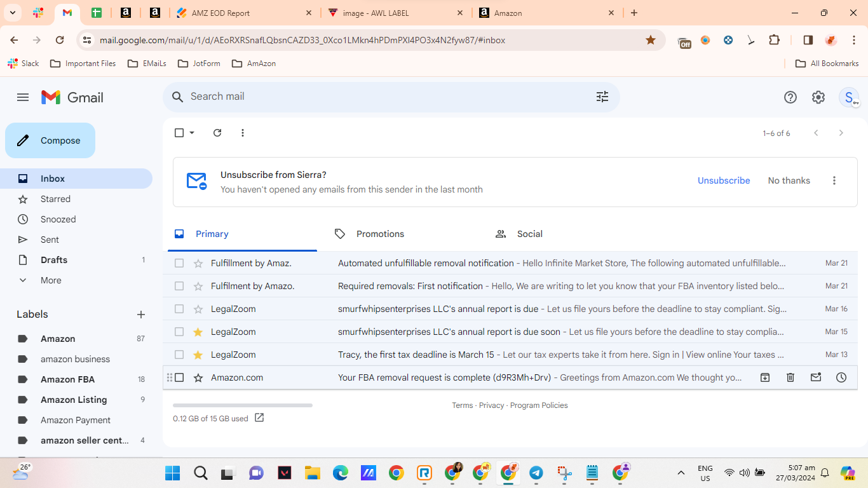
Task: Show older emails arrow
Action: click(841, 133)
